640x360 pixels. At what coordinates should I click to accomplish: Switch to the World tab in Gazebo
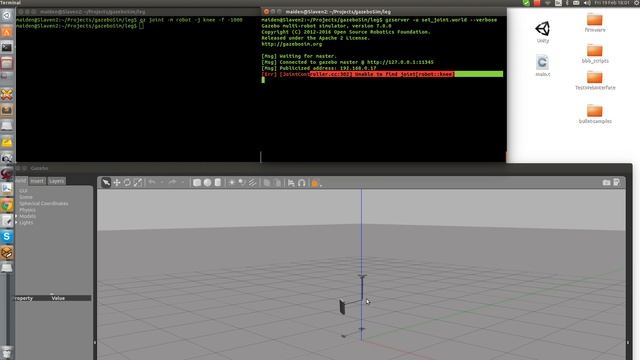point(21,180)
